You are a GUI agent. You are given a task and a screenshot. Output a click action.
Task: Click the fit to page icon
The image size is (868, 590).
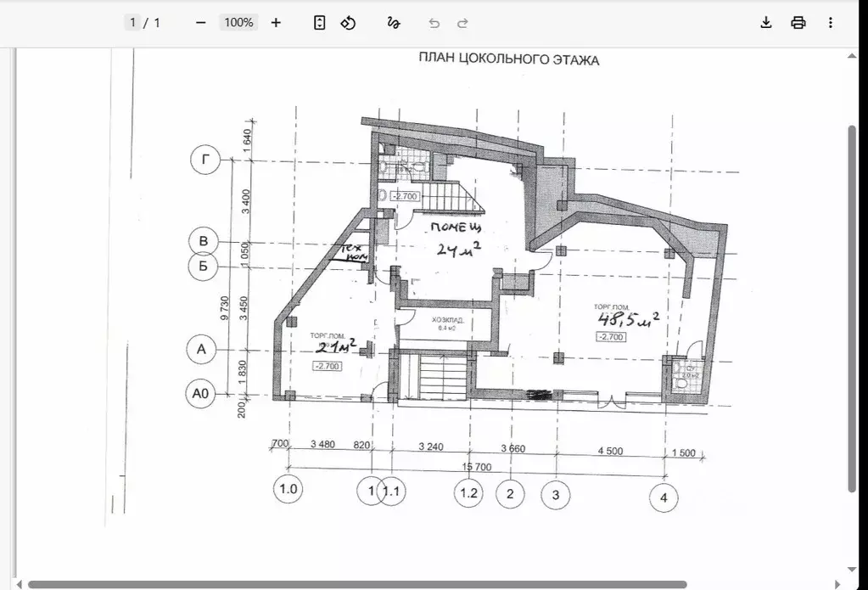(319, 23)
